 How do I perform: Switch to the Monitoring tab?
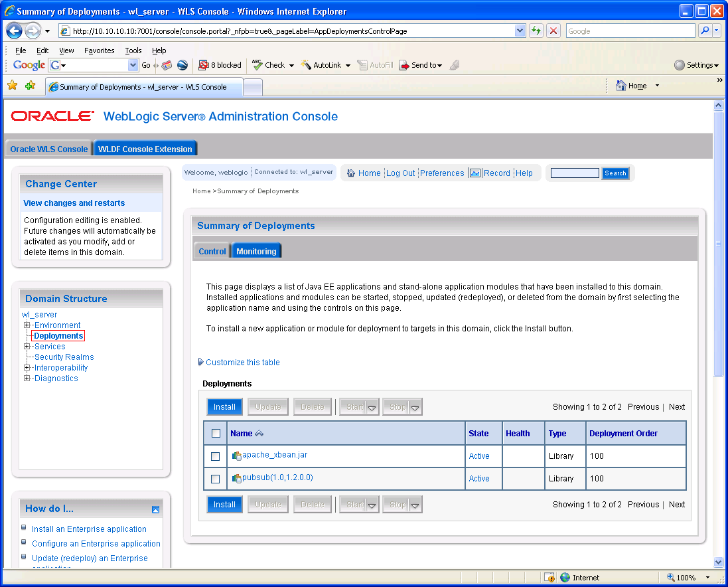pyautogui.click(x=256, y=251)
